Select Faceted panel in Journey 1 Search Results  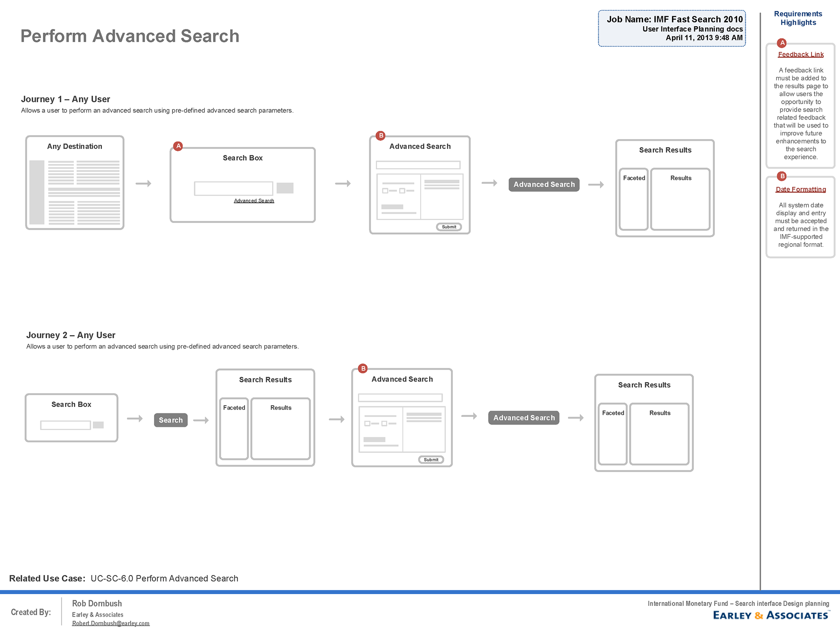coord(633,199)
